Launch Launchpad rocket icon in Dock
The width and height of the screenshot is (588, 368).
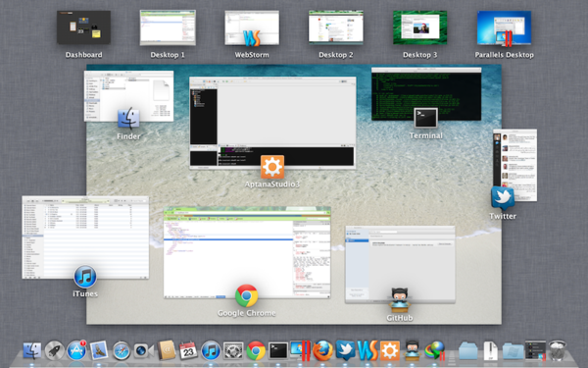coord(54,350)
